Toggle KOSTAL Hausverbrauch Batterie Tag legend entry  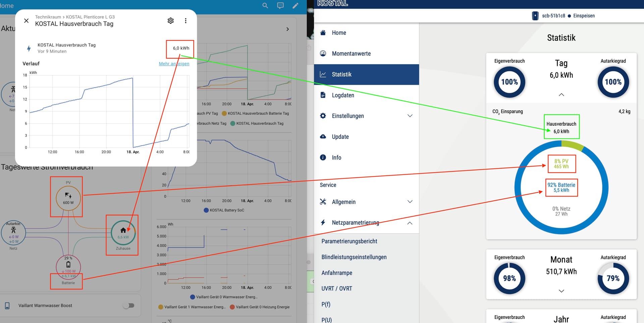[x=255, y=113]
